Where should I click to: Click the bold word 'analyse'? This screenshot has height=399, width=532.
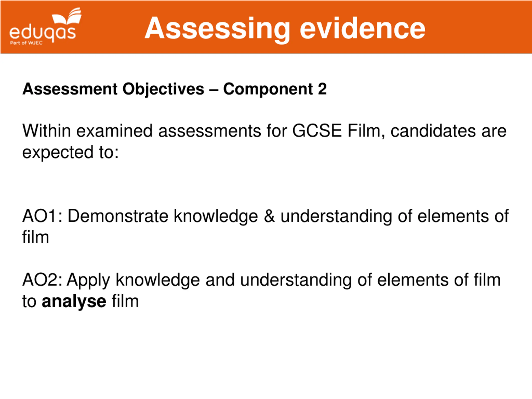point(74,302)
